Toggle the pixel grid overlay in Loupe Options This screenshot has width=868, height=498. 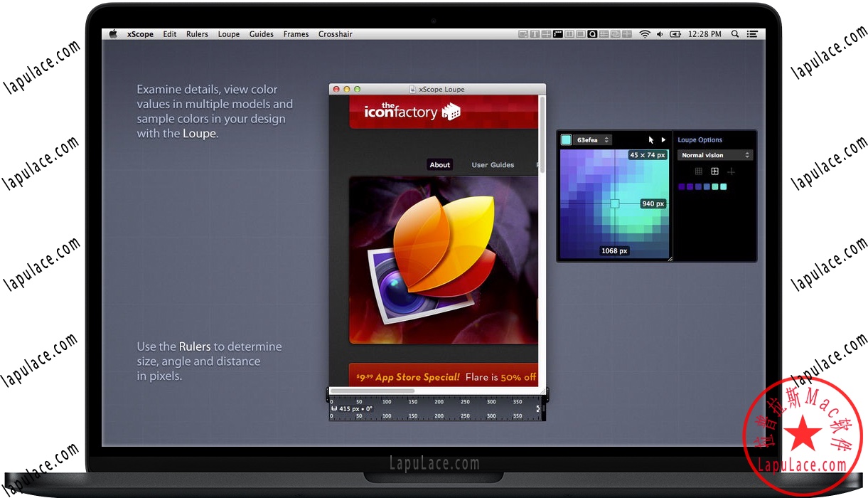[x=698, y=171]
